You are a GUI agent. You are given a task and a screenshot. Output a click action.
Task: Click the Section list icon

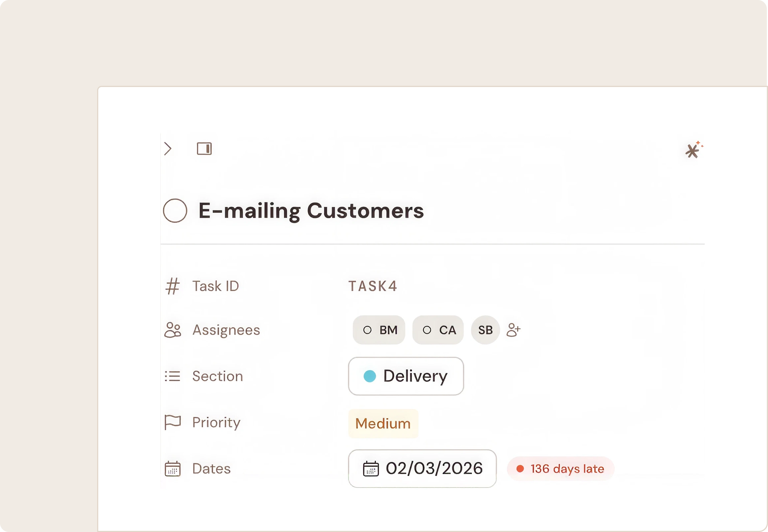173,376
